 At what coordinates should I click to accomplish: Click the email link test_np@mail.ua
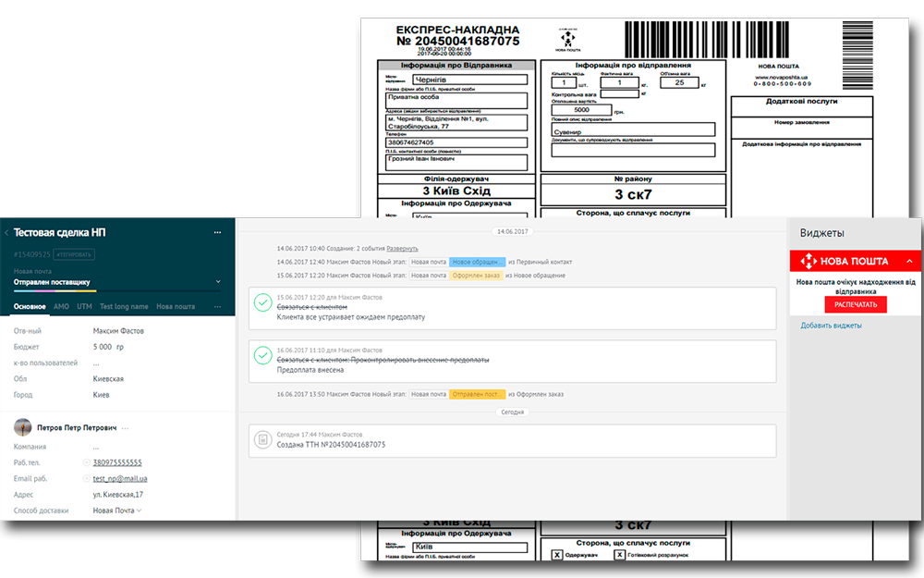[x=120, y=478]
